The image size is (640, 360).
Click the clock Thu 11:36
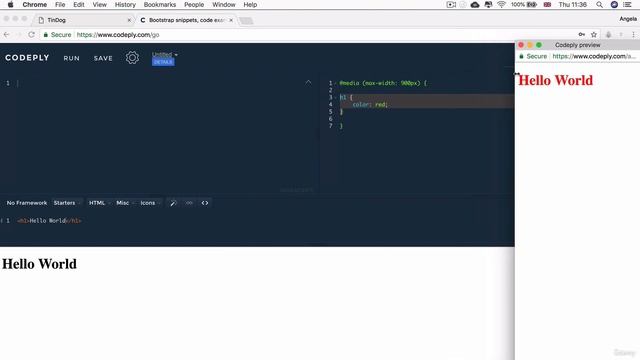pos(572,5)
